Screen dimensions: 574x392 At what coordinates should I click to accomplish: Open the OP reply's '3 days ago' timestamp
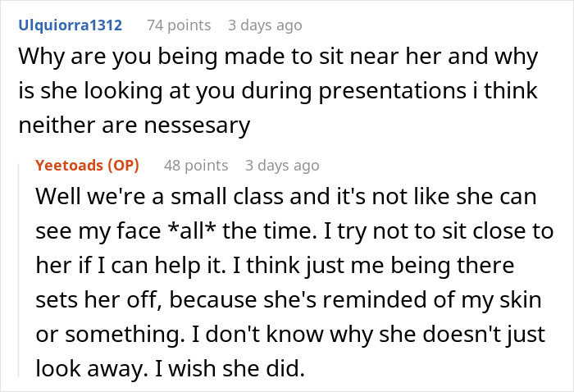[x=282, y=166]
